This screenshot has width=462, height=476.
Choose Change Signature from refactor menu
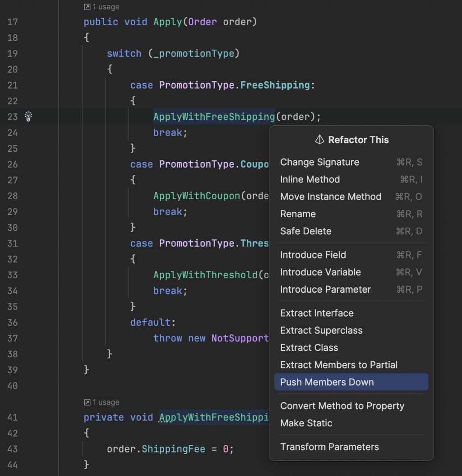point(319,162)
